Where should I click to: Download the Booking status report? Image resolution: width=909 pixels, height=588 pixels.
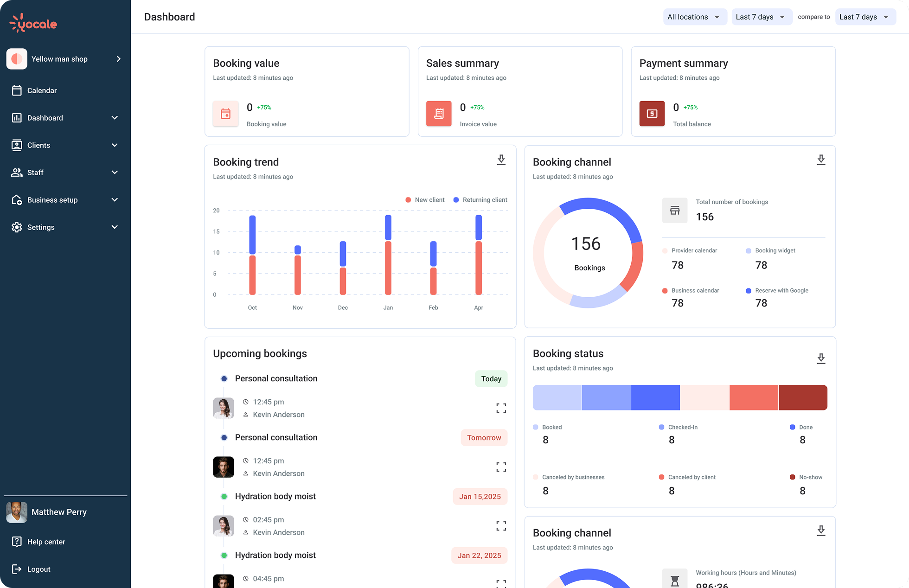tap(821, 359)
